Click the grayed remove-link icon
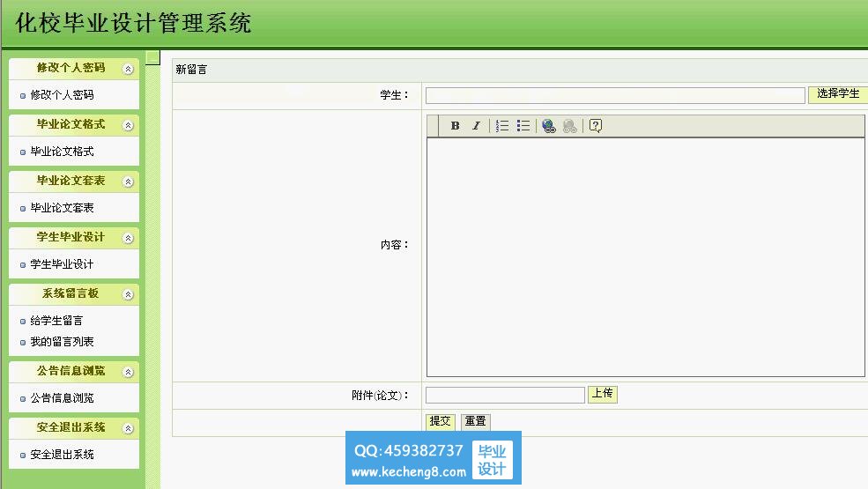Viewport: 868px width, 489px height. click(x=569, y=126)
